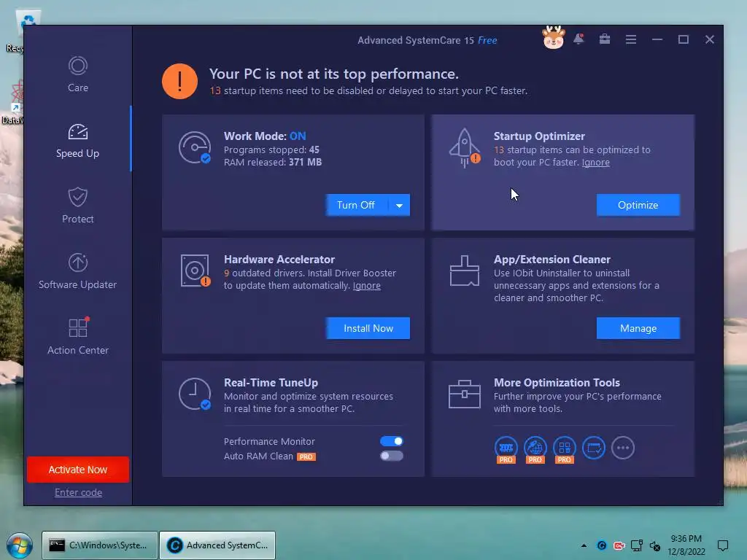Switch to the C:\Windows\Syste... taskbar window

click(99, 545)
